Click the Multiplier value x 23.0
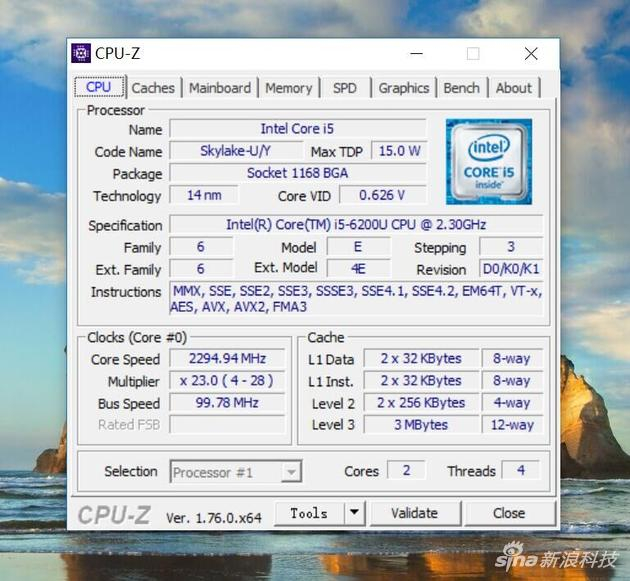 pyautogui.click(x=227, y=380)
